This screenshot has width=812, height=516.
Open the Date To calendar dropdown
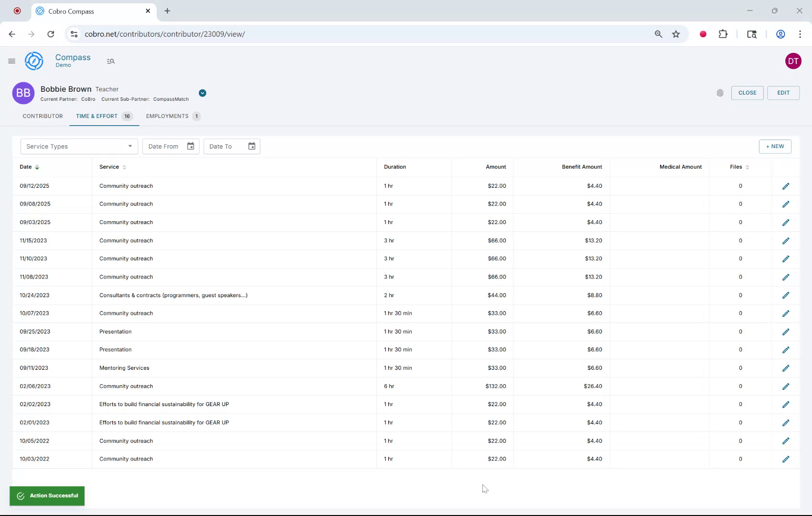pyautogui.click(x=251, y=146)
